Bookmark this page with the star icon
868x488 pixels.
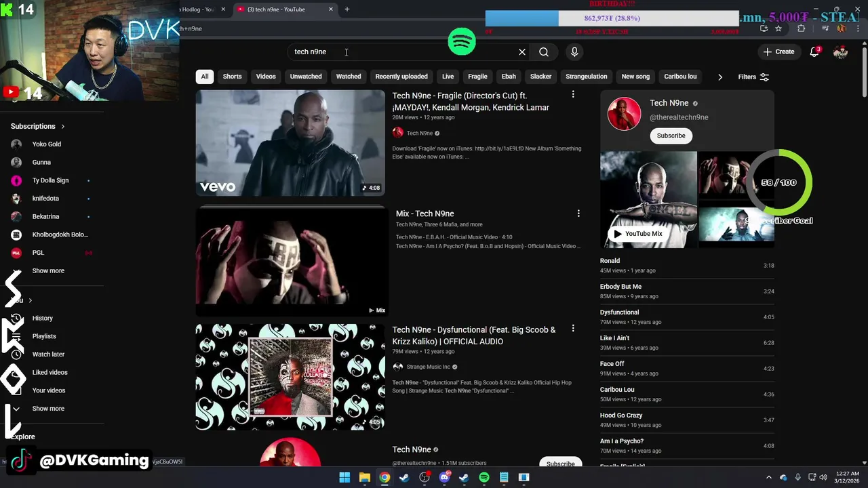[x=778, y=28]
